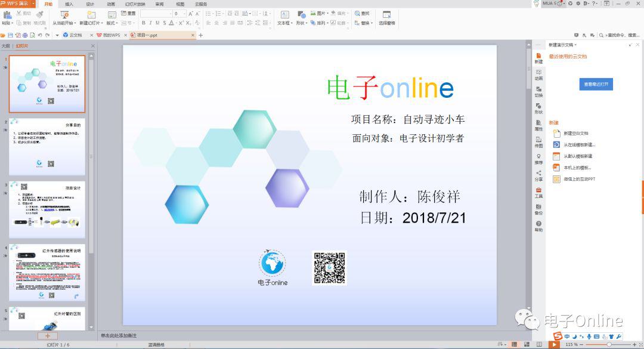
Task: Toggle Bold formatting button
Action: [143, 23]
